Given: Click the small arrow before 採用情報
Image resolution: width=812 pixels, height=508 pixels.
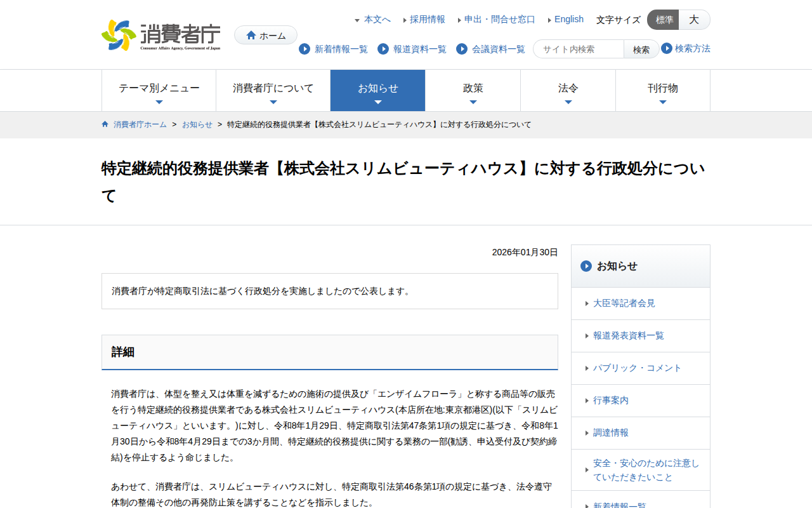Looking at the screenshot, I should 405,20.
